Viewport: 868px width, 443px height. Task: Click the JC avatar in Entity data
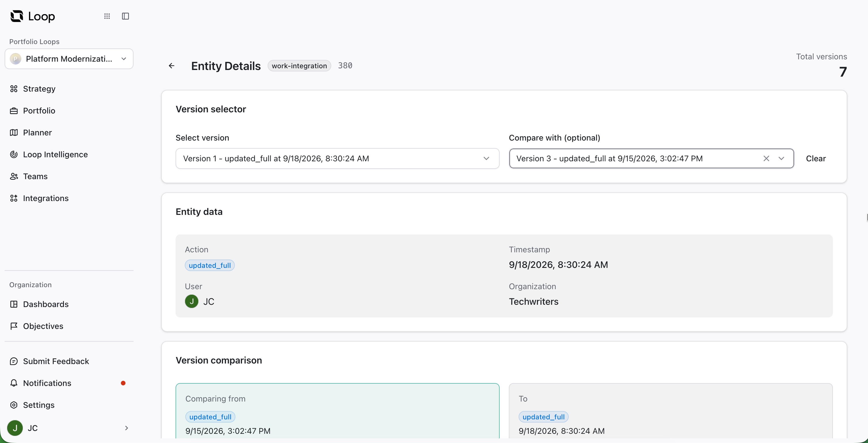[x=192, y=301]
